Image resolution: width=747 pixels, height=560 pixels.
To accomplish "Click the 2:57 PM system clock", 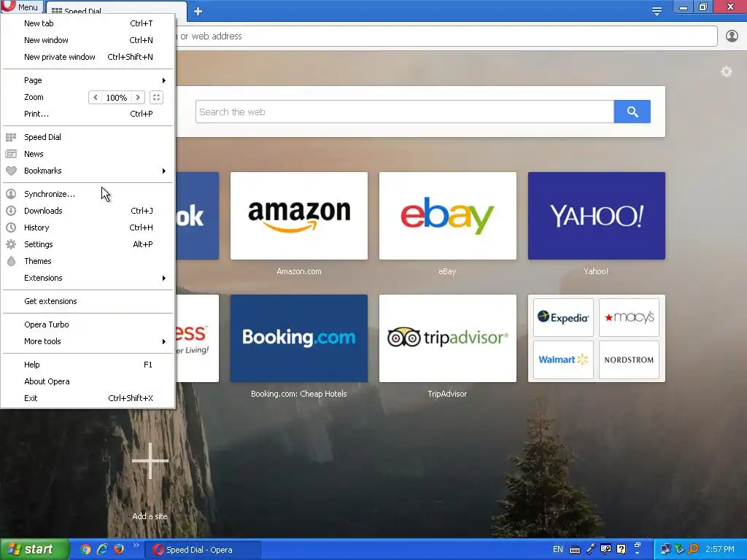I will pyautogui.click(x=720, y=549).
